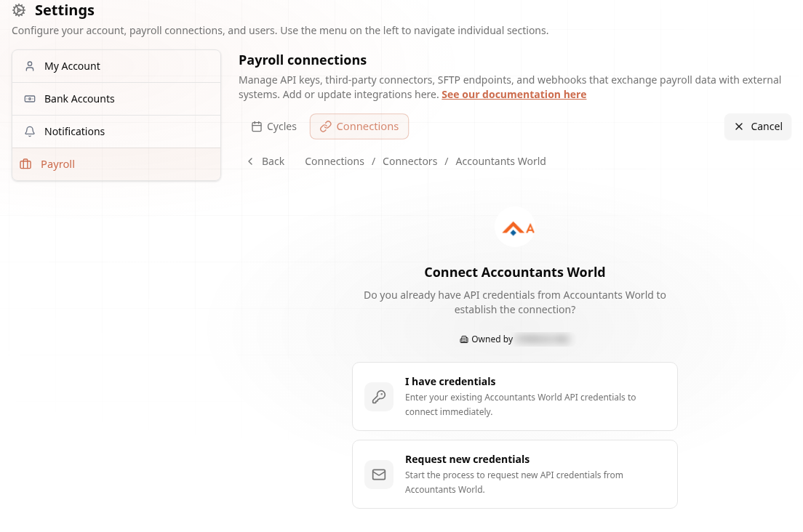The height and width of the screenshot is (532, 803).
Task: Click the Cycles calendar icon
Action: pyautogui.click(x=257, y=126)
